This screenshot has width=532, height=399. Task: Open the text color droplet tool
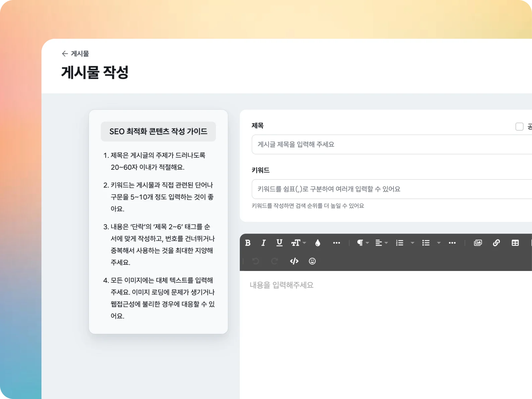(318, 243)
